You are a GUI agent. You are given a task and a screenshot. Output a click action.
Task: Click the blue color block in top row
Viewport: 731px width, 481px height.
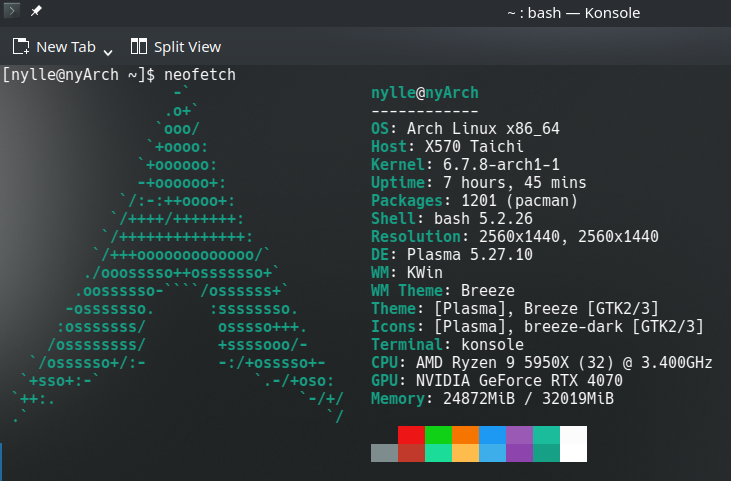pos(492,435)
